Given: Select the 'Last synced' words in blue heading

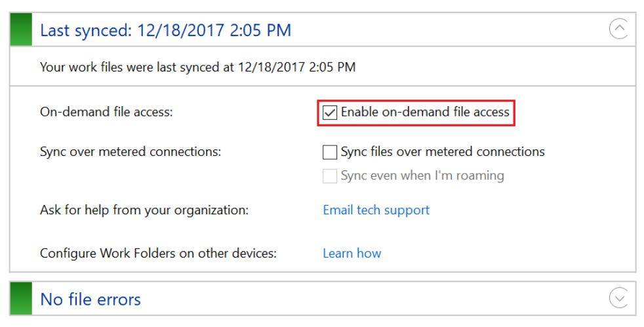Looking at the screenshot, I should (x=86, y=30).
